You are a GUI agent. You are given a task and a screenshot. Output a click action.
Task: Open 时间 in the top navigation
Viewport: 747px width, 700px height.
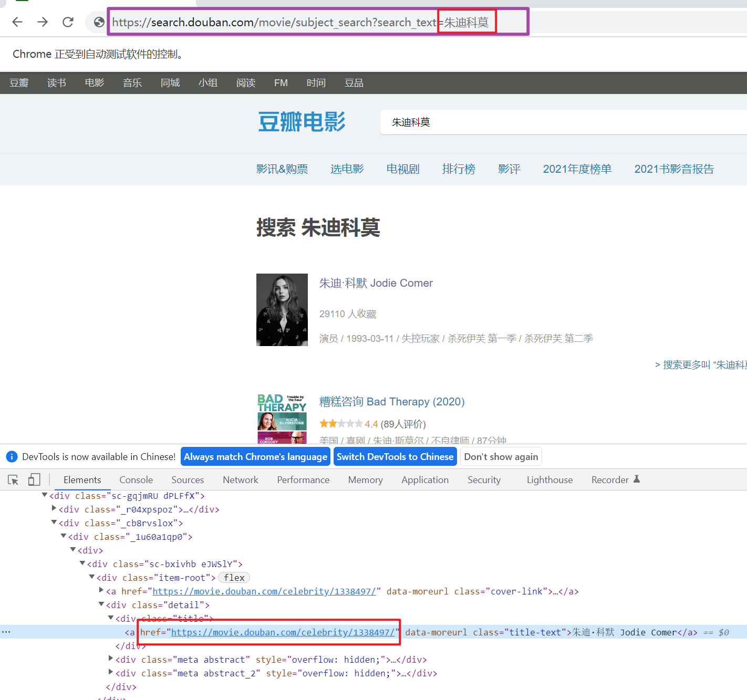pos(316,83)
